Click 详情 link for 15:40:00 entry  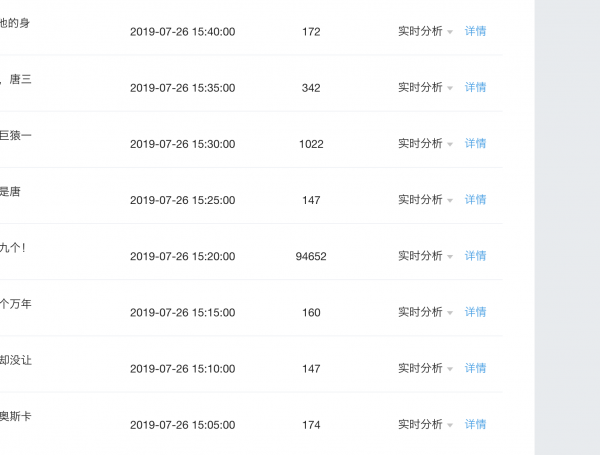click(x=475, y=31)
